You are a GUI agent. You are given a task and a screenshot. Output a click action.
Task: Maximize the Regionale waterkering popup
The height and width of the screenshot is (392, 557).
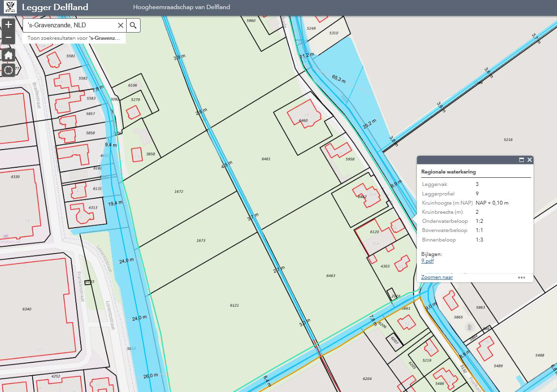point(521,160)
